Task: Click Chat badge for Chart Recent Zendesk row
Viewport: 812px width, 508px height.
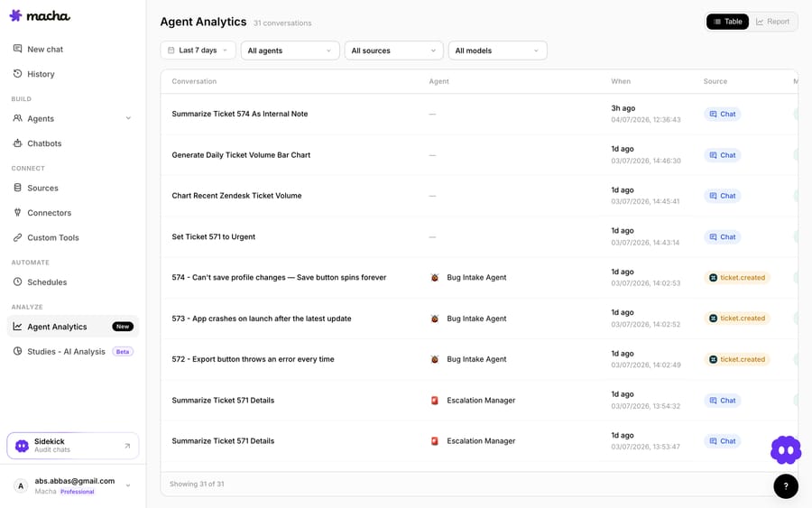Action: pyautogui.click(x=722, y=196)
